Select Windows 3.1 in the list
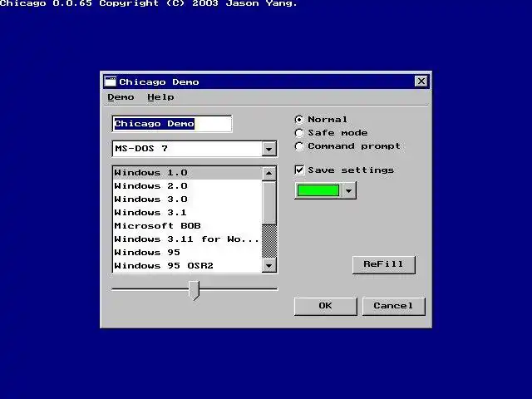This screenshot has width=532, height=399. click(x=188, y=213)
